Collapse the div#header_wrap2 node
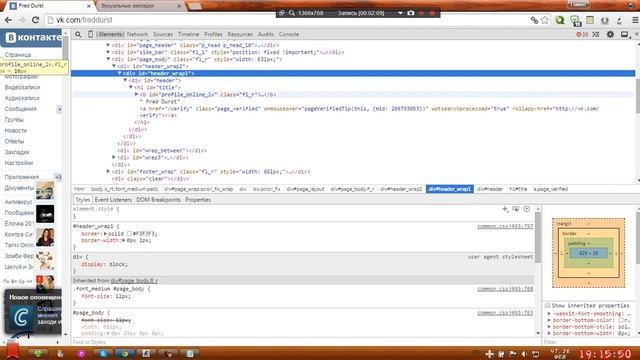 point(114,66)
